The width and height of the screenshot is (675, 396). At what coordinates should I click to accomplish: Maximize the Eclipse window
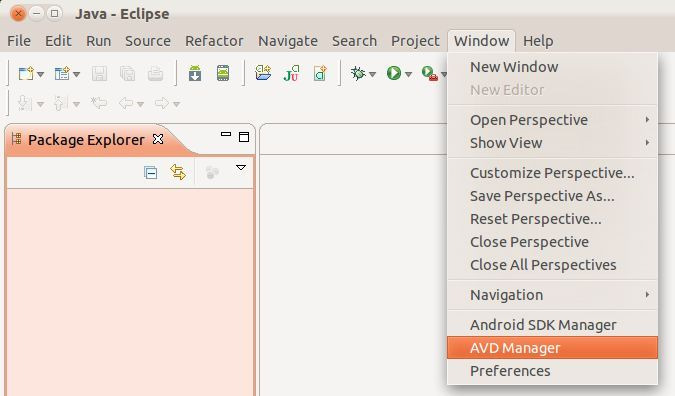[55, 14]
